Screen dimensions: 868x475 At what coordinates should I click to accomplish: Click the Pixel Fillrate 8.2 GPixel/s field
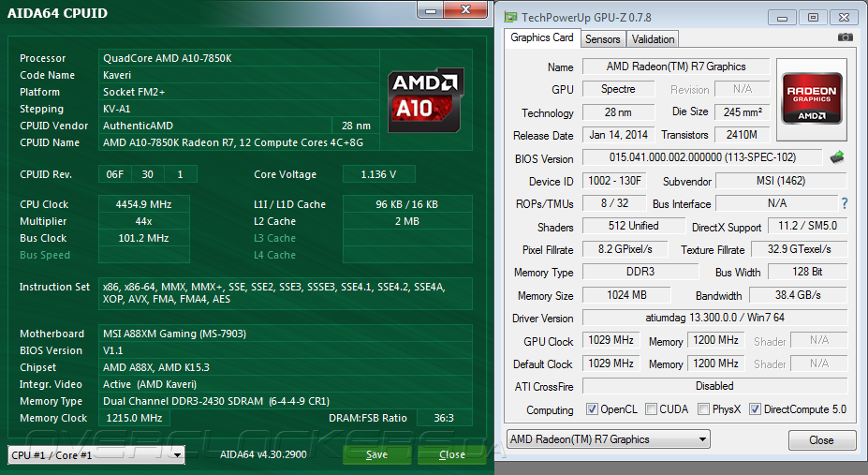pyautogui.click(x=625, y=249)
